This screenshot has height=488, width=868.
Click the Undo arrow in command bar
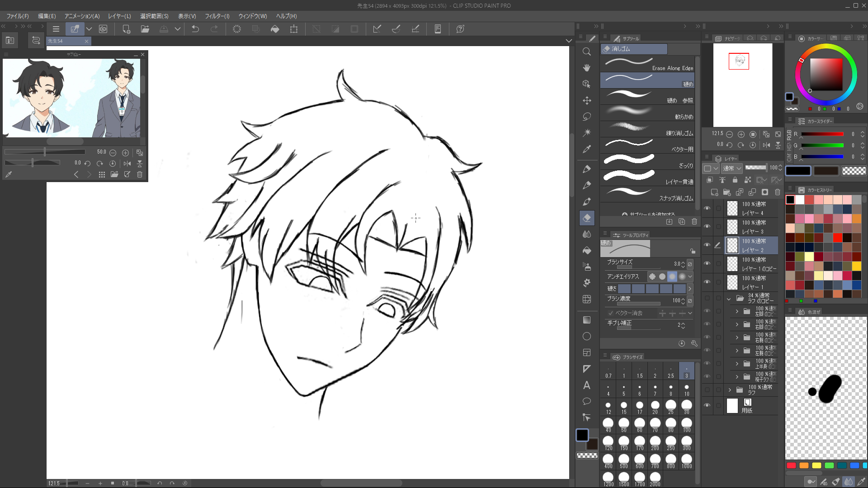[x=195, y=29]
